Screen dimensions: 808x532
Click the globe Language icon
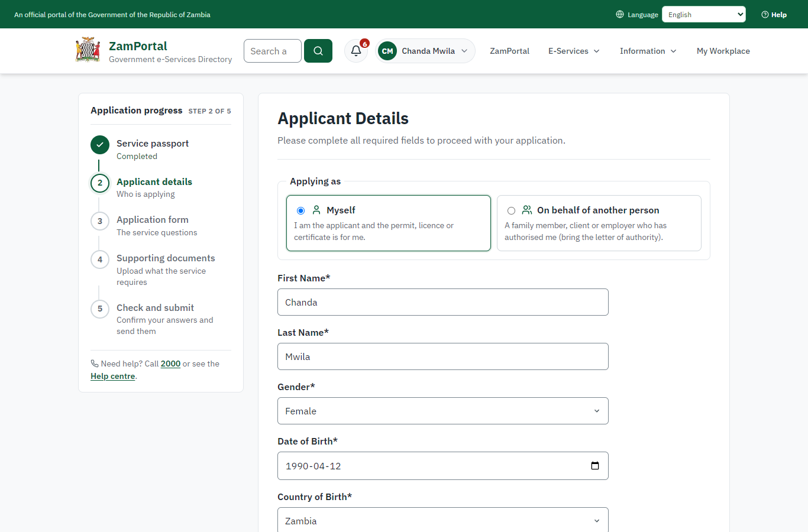coord(620,14)
